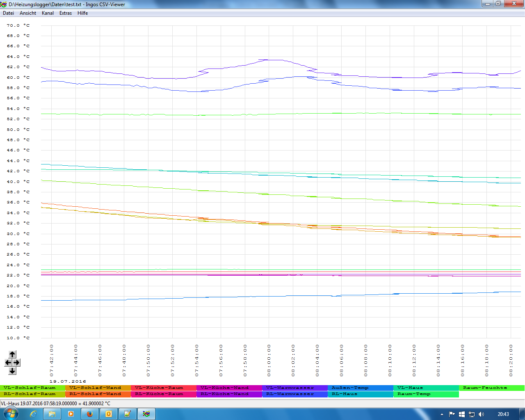This screenshot has height=420, width=525.
Task: Select the VL-Schlaf-Raum channel legend
Action: (x=33, y=388)
